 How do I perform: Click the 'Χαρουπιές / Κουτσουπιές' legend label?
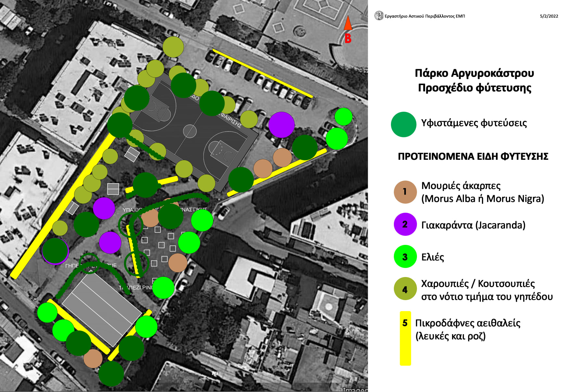click(478, 284)
